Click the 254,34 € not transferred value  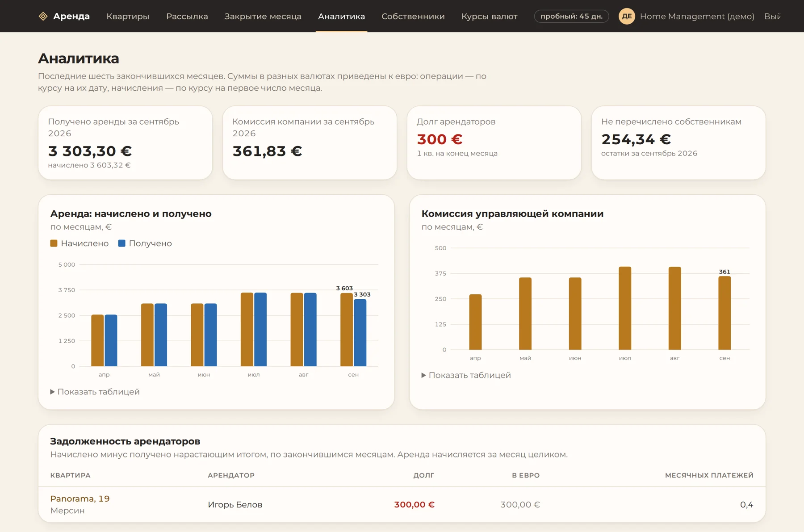click(x=636, y=139)
